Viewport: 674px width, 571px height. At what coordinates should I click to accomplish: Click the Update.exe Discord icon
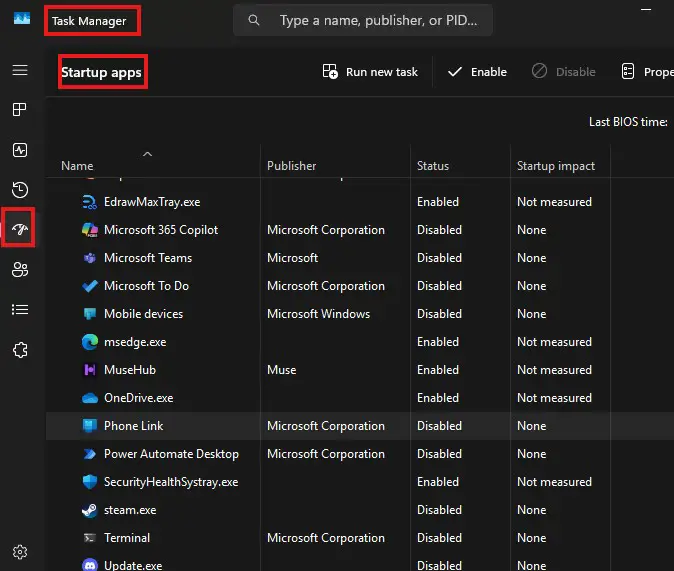[89, 565]
